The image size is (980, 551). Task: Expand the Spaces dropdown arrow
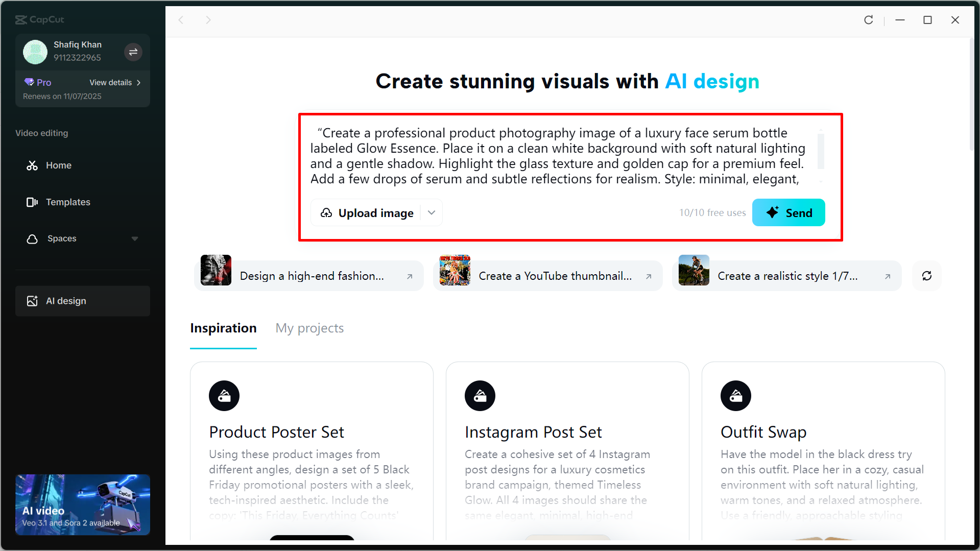[x=135, y=238]
